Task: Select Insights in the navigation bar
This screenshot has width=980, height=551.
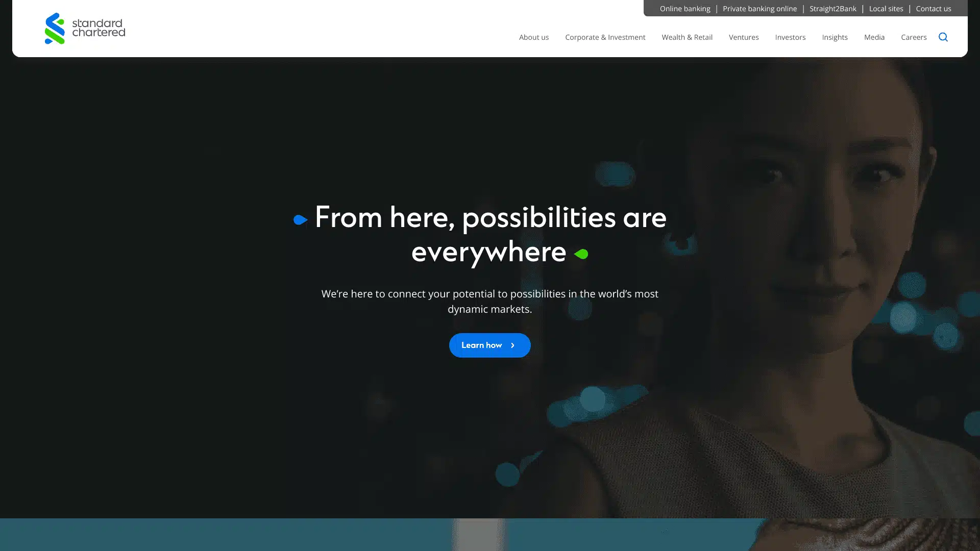Action: pos(835,37)
